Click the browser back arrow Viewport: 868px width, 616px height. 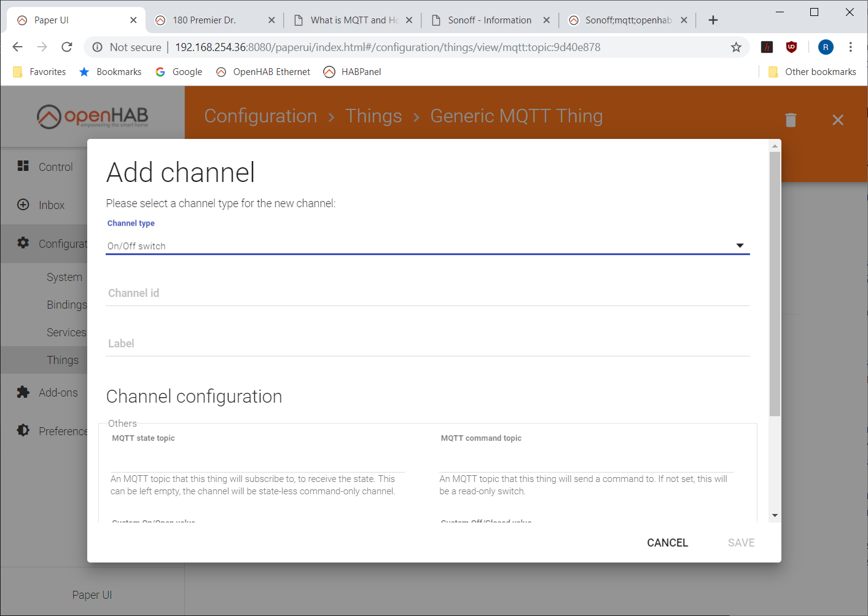(18, 47)
